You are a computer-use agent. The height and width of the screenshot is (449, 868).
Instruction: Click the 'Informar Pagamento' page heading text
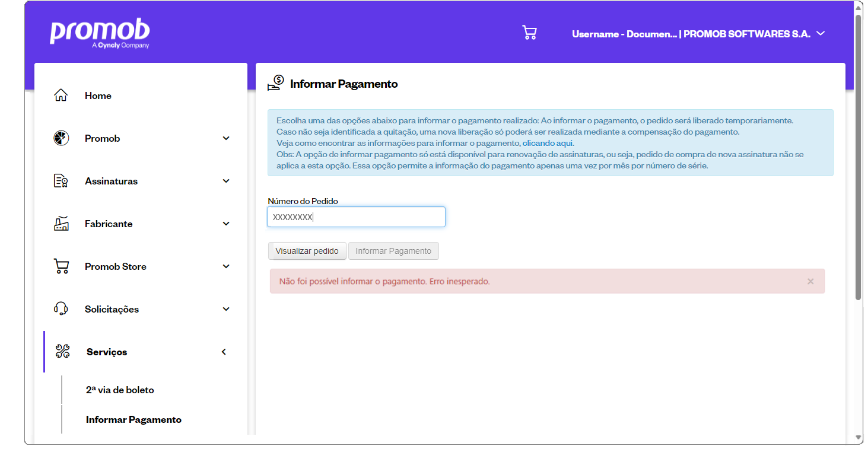344,84
